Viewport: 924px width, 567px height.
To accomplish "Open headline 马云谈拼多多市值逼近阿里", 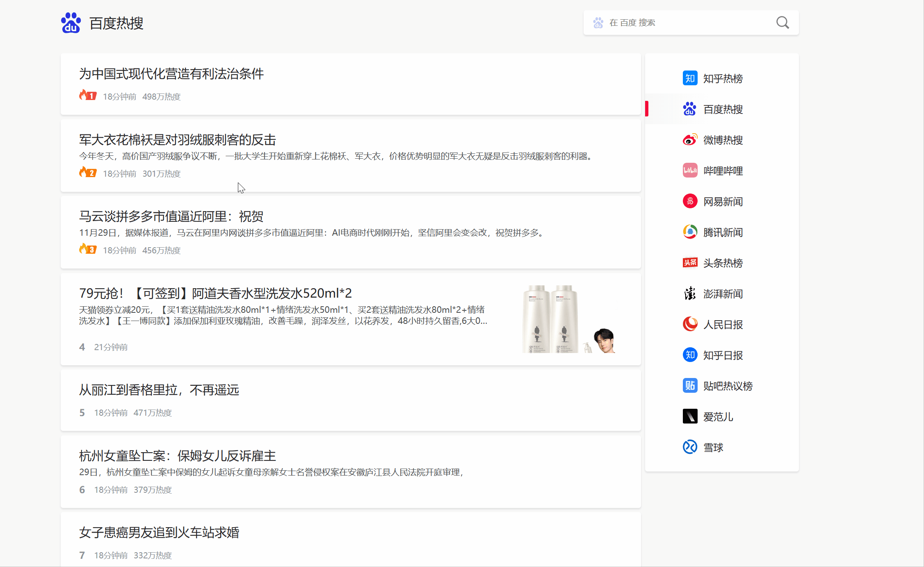I will click(x=171, y=216).
